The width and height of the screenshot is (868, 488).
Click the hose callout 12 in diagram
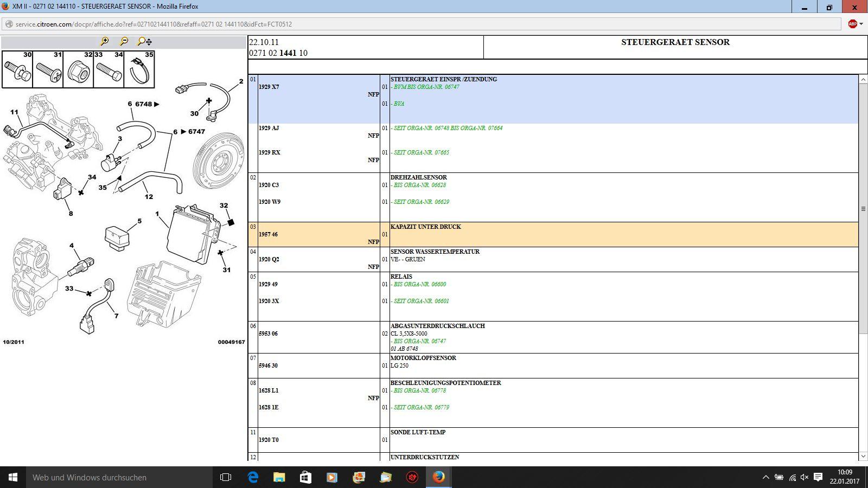[x=149, y=197]
